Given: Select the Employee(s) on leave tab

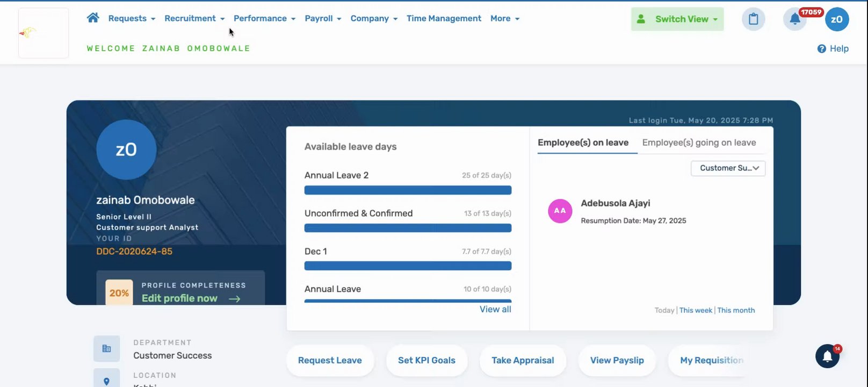Looking at the screenshot, I should coord(583,142).
